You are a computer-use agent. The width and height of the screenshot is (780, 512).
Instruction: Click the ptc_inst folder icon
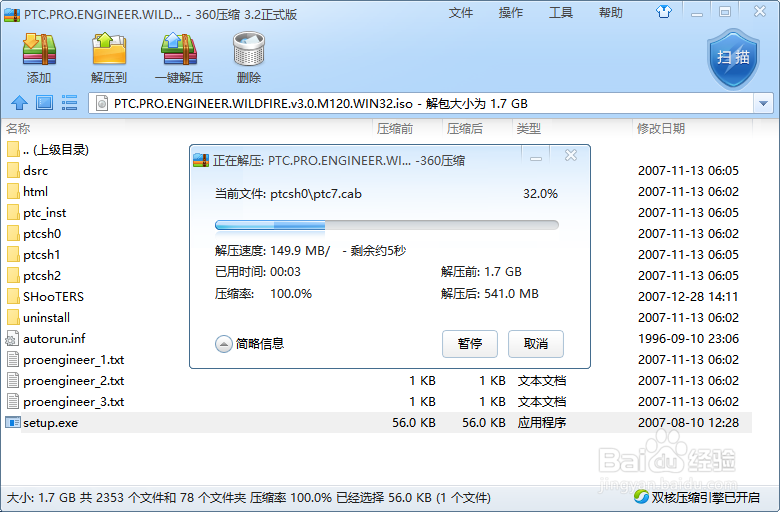[x=13, y=212]
